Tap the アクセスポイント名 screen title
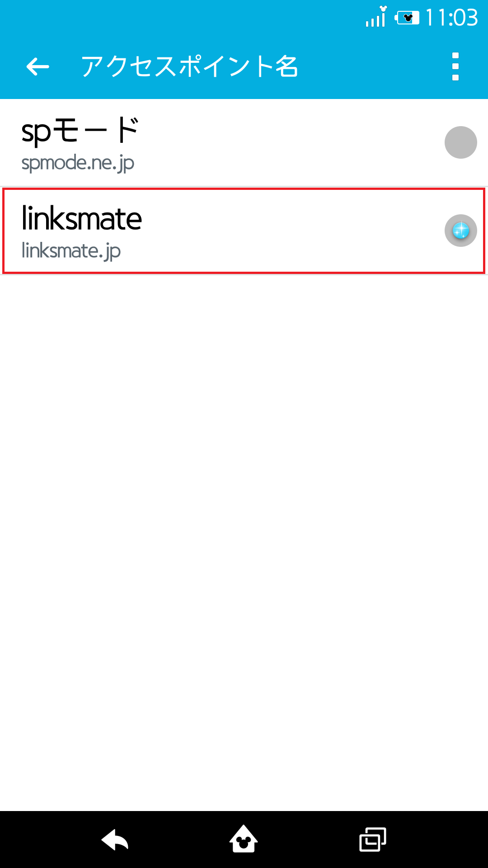 [189, 66]
